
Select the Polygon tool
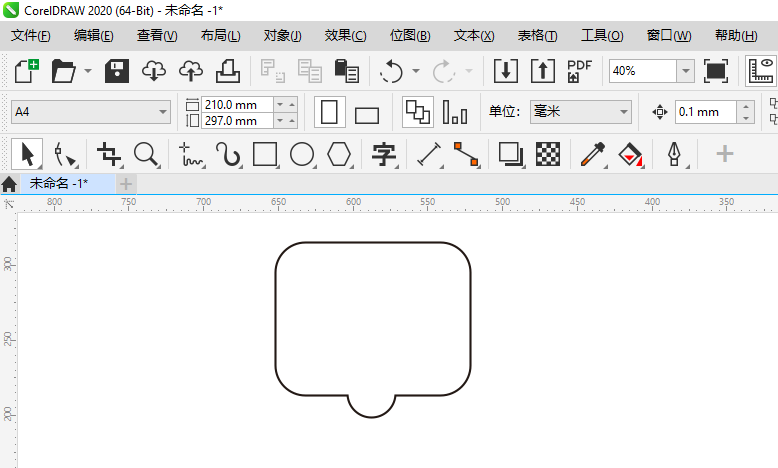point(340,154)
